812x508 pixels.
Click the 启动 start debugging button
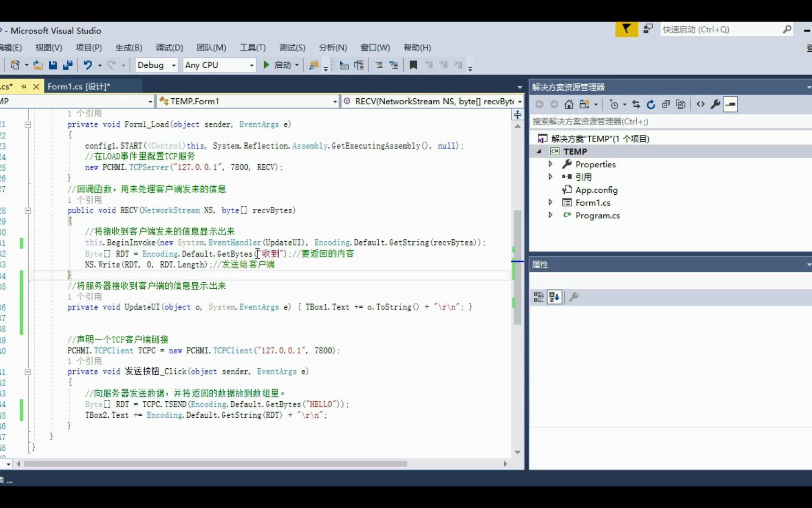[278, 65]
